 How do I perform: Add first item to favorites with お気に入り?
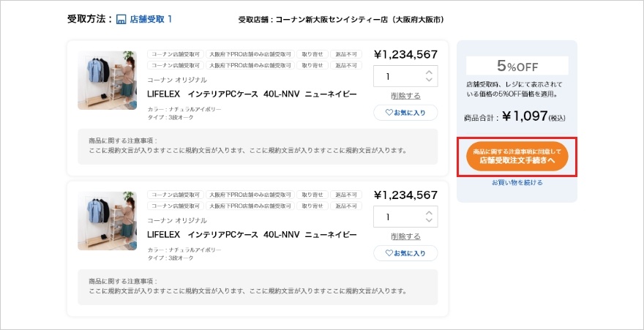click(405, 113)
